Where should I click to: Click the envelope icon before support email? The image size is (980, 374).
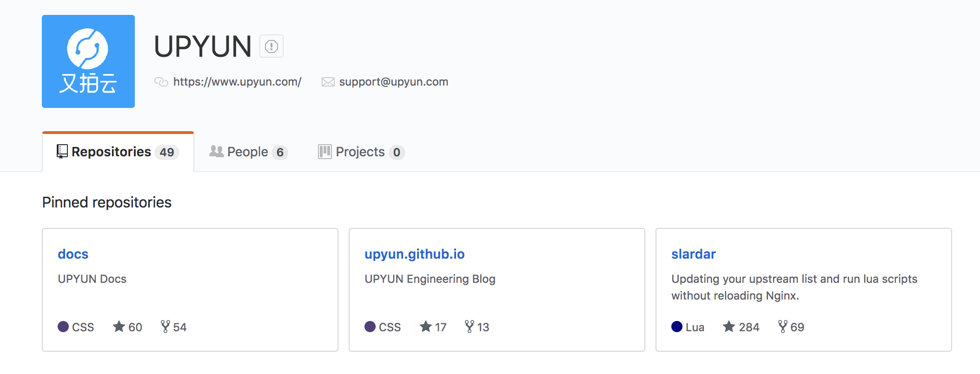[328, 82]
